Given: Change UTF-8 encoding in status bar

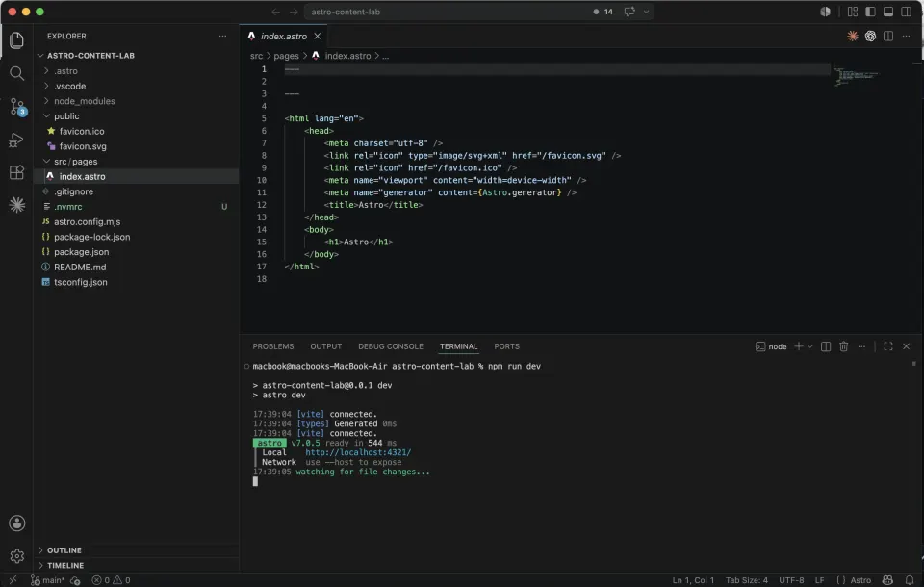Looking at the screenshot, I should (791, 580).
